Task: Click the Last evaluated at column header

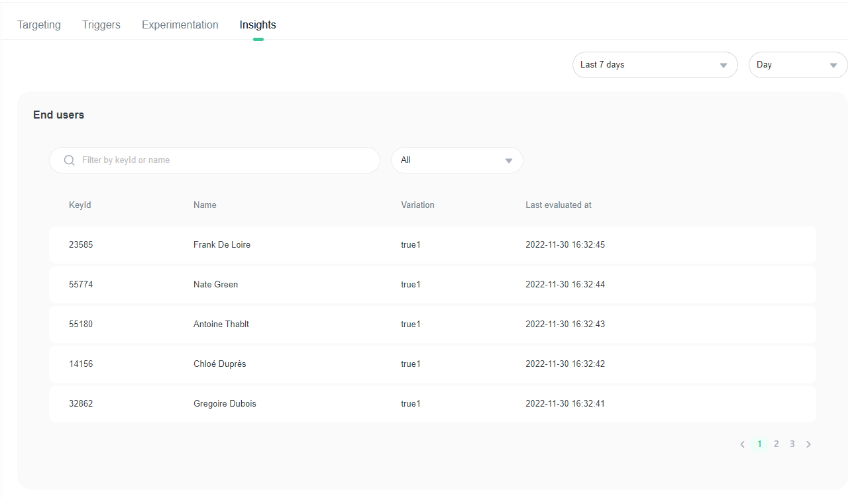Action: pos(558,205)
